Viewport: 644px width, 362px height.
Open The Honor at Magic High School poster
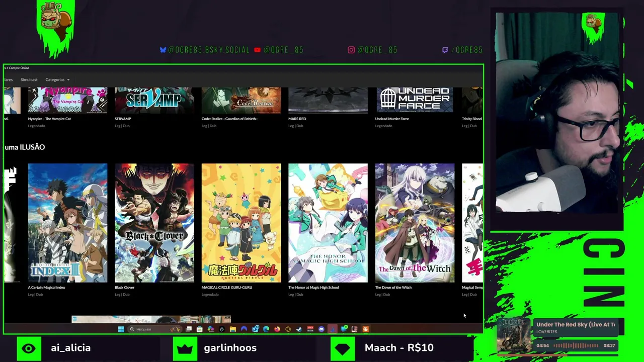click(328, 223)
